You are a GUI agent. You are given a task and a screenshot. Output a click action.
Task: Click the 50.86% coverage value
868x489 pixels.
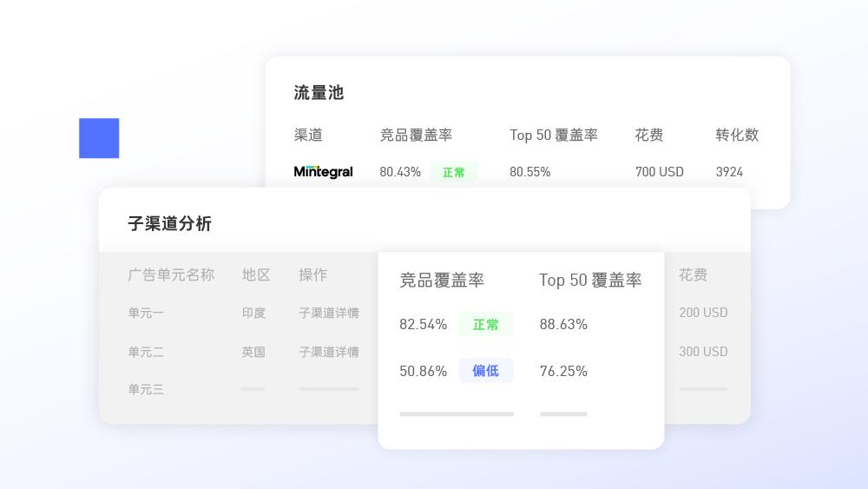[423, 371]
